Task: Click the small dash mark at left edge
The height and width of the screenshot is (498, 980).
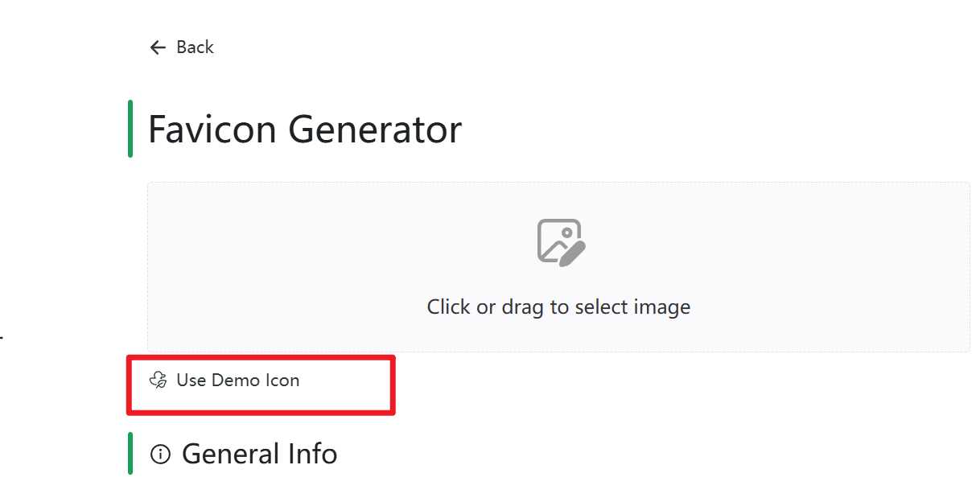Action: [x=2, y=337]
